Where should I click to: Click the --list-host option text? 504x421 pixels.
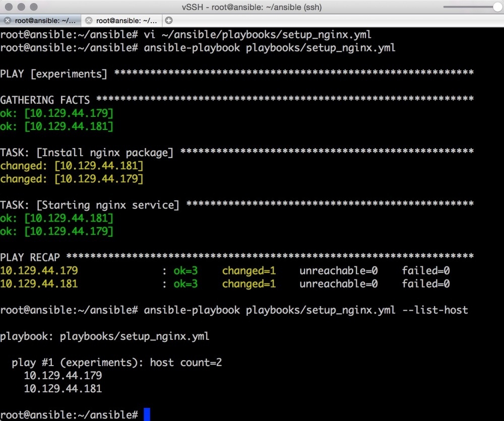pyautogui.click(x=435, y=310)
